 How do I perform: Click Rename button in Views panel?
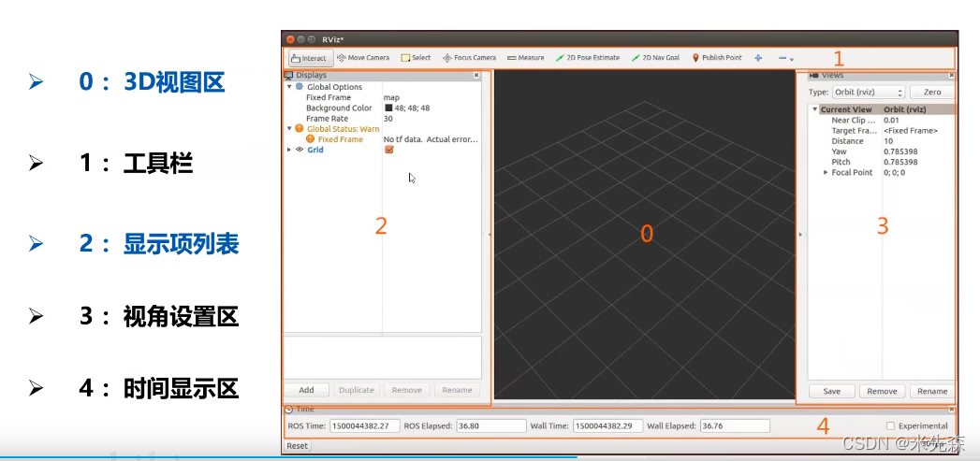click(x=932, y=391)
